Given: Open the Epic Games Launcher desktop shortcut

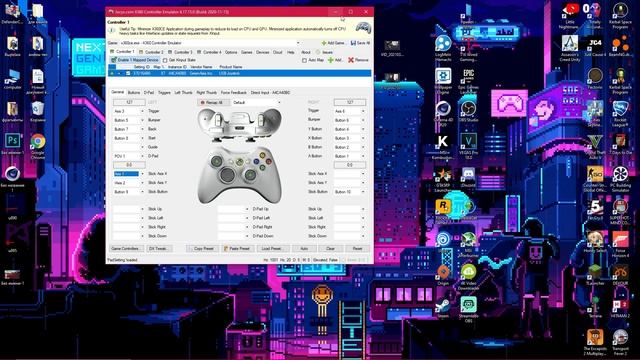Looking at the screenshot, I should tap(468, 76).
